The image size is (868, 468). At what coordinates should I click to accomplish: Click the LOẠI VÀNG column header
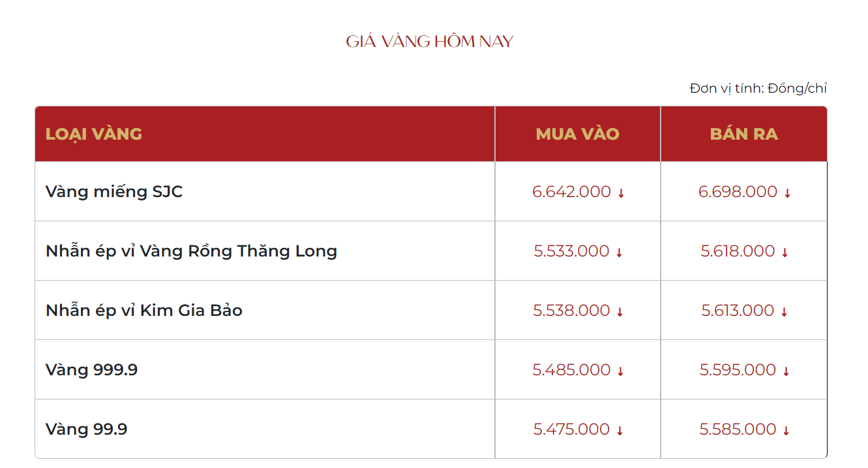[x=94, y=134]
